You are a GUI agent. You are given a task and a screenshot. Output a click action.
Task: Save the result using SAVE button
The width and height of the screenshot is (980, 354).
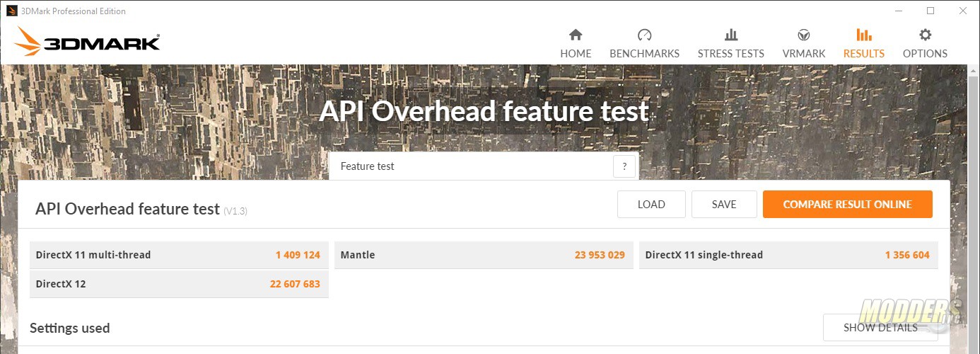click(724, 205)
